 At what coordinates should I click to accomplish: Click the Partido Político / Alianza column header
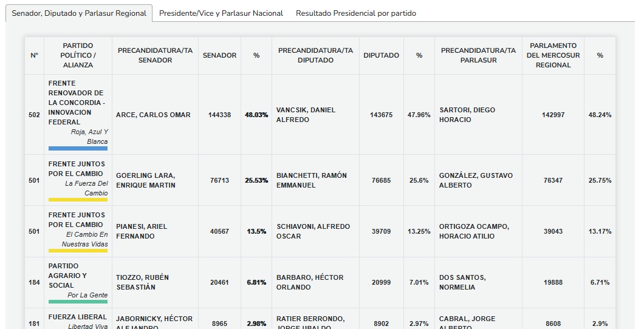click(x=78, y=55)
